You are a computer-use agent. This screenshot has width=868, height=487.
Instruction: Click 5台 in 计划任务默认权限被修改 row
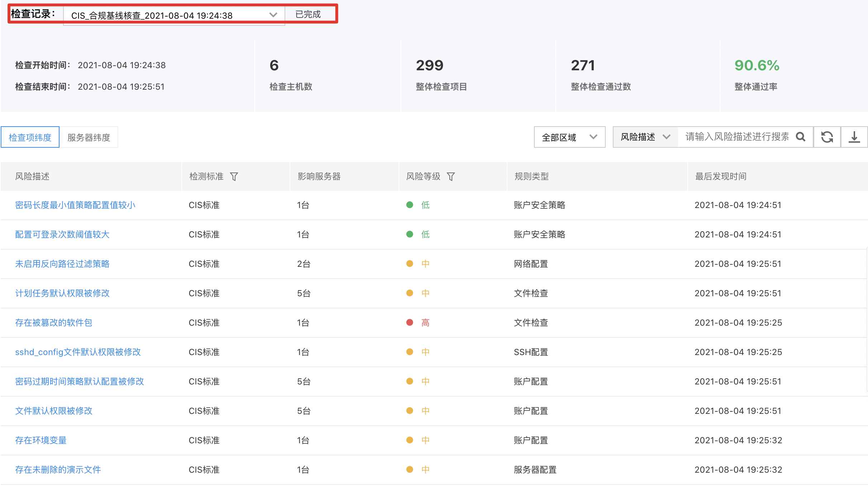point(304,293)
